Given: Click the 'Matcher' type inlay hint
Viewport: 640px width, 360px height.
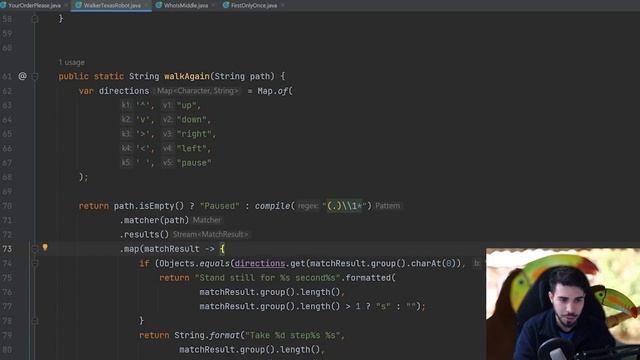Looking at the screenshot, I should click(x=207, y=220).
